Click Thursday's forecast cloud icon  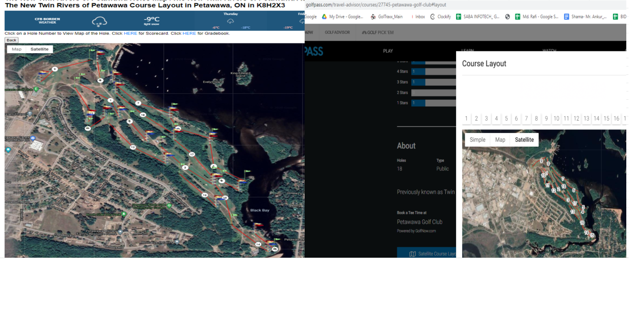click(231, 21)
